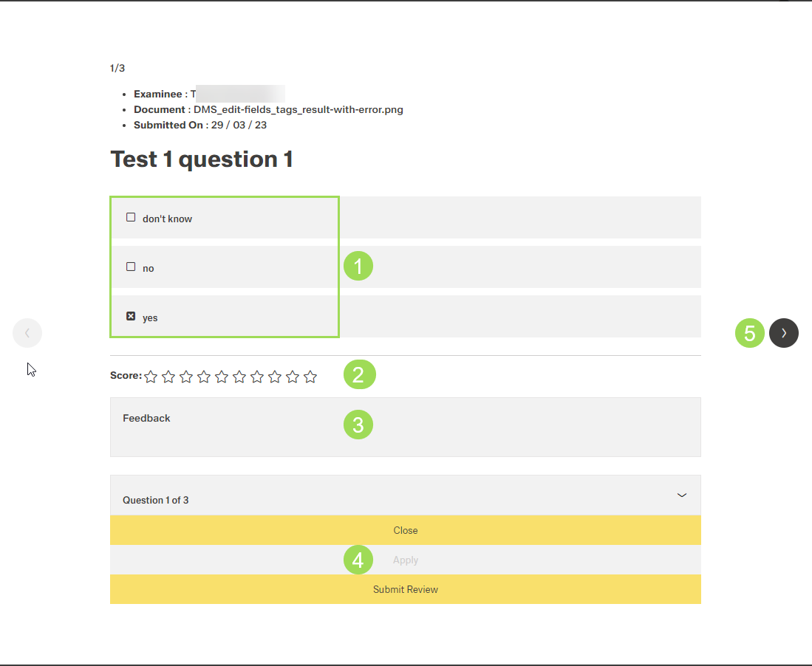Go to next question arrow
Image resolution: width=812 pixels, height=666 pixels.
click(784, 333)
